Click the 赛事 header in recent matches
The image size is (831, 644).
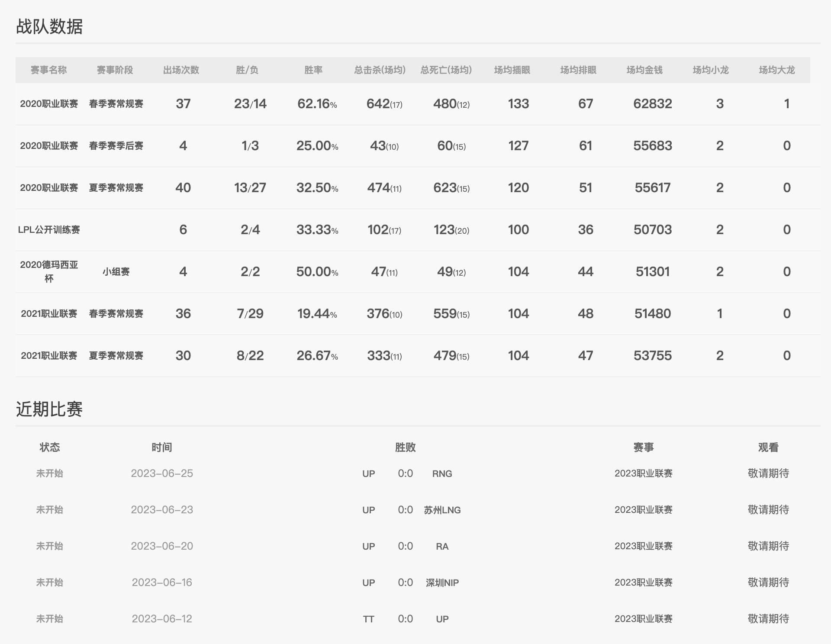(x=643, y=448)
